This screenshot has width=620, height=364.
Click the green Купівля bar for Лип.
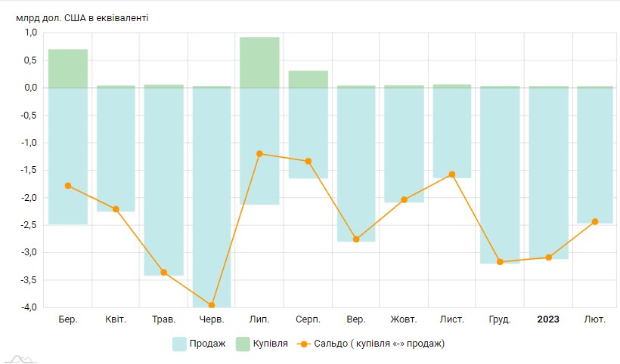[x=259, y=62]
